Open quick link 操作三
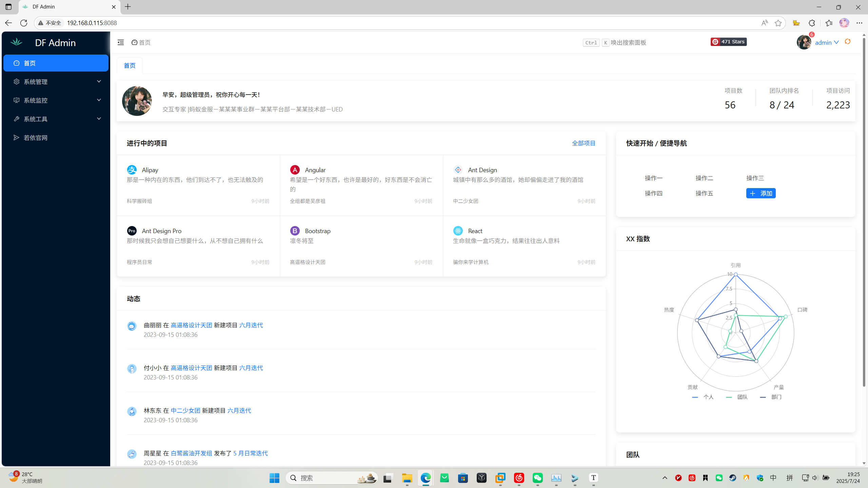 (x=755, y=178)
